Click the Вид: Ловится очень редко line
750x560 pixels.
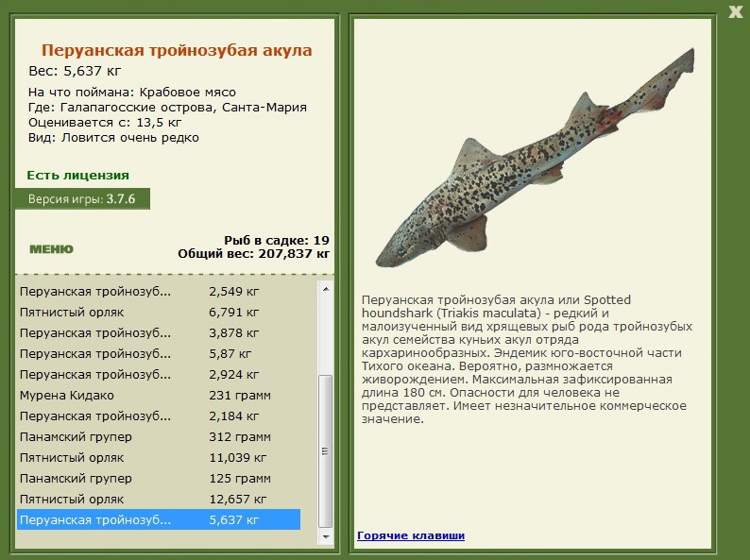pyautogui.click(x=113, y=138)
